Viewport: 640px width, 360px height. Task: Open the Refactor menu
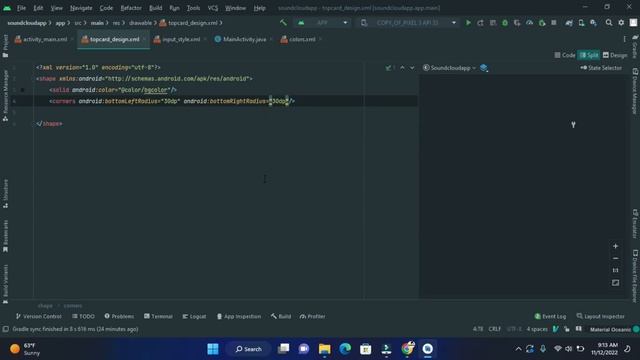(x=131, y=8)
